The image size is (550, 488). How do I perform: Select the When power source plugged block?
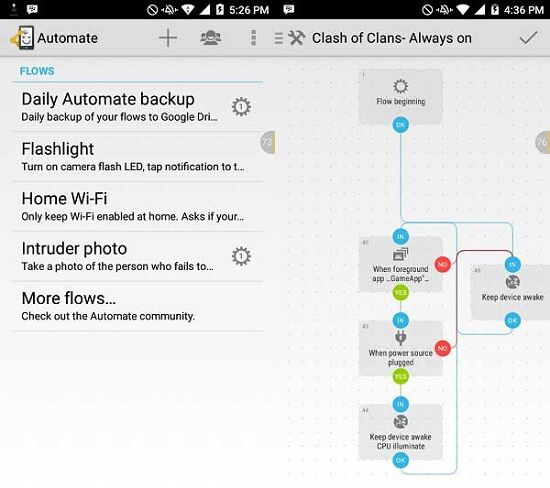click(400, 349)
